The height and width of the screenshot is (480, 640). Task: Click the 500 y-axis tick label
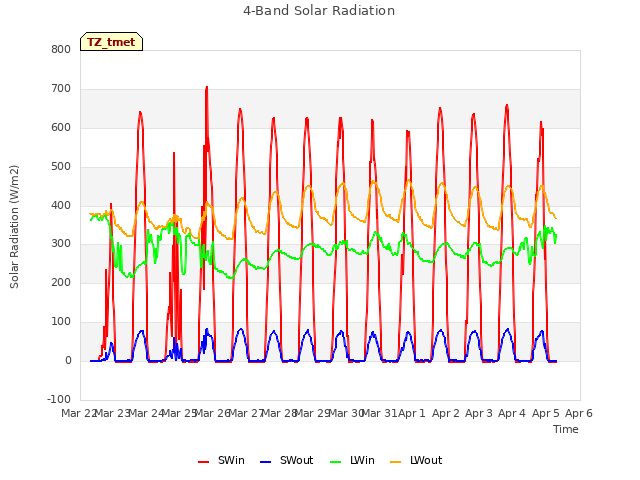click(61, 167)
